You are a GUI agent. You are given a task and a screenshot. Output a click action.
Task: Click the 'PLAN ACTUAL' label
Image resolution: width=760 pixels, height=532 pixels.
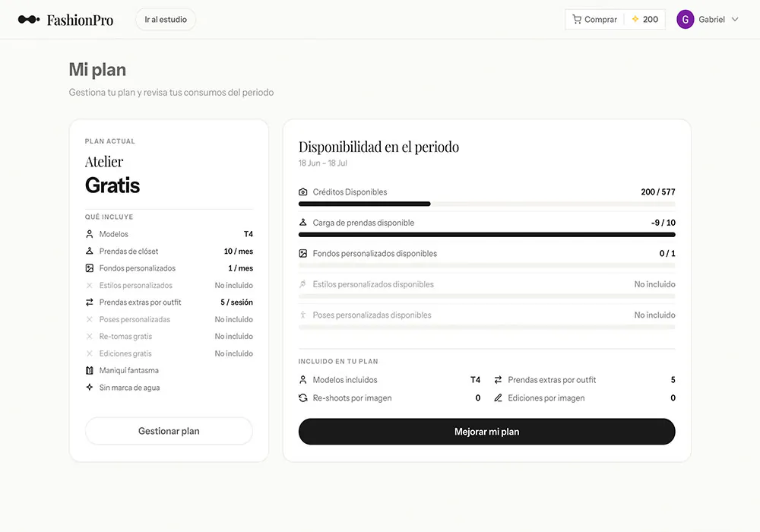(110, 141)
